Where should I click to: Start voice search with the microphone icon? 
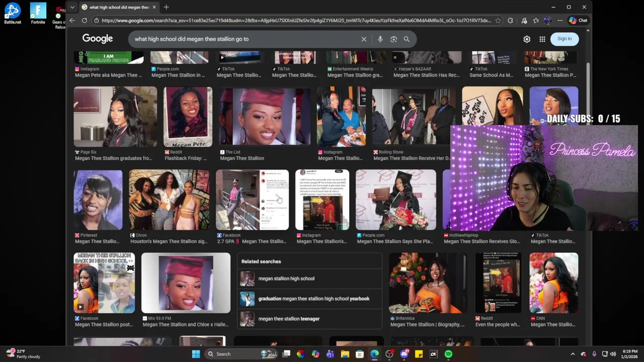pos(380,39)
